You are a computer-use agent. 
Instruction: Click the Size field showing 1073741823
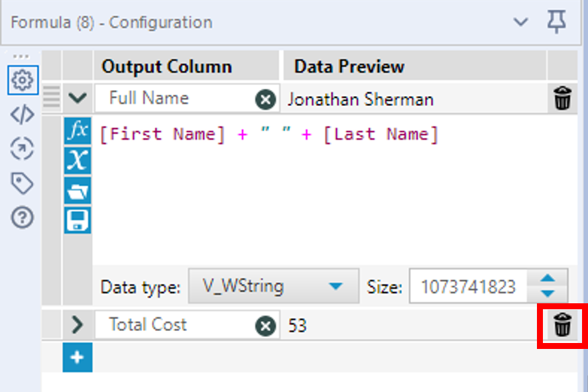tap(468, 287)
